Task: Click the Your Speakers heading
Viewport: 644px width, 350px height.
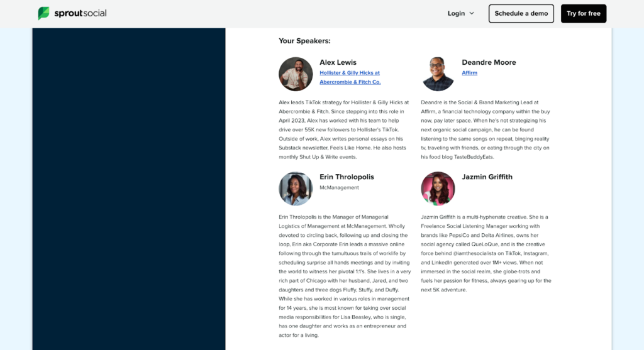Action: click(304, 41)
